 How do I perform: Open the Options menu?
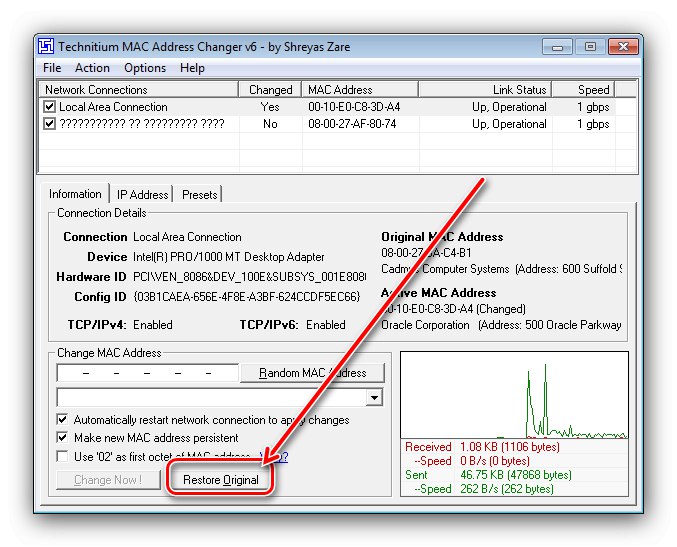[145, 68]
